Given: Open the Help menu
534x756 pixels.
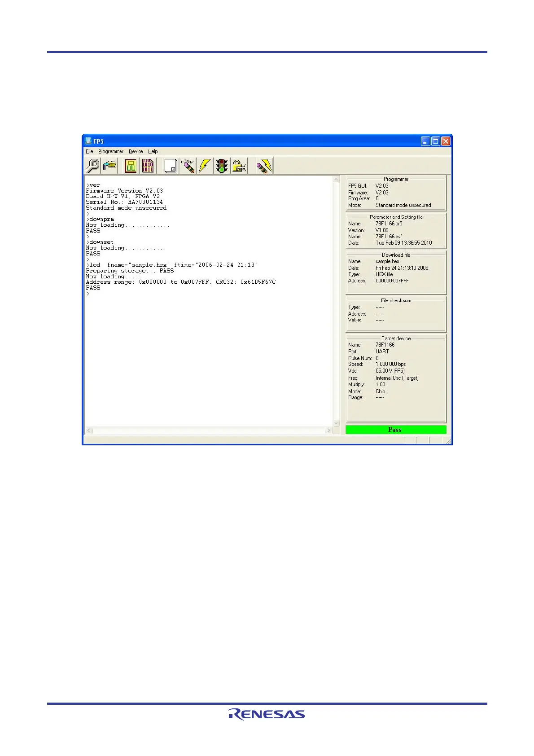Looking at the screenshot, I should coord(153,152).
